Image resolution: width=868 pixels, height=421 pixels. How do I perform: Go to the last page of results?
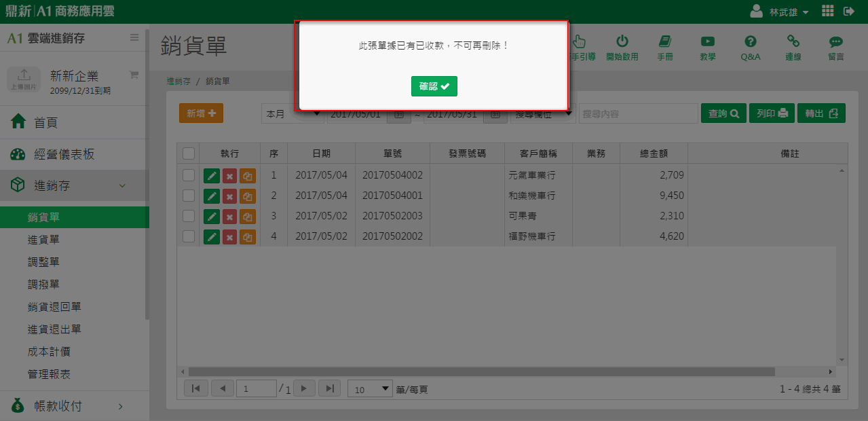[x=329, y=388]
